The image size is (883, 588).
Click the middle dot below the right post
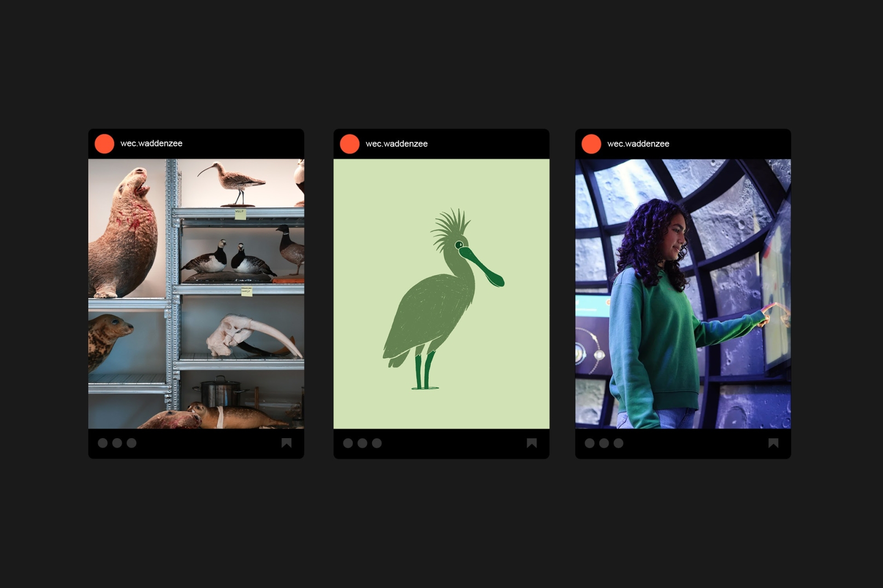(x=604, y=443)
